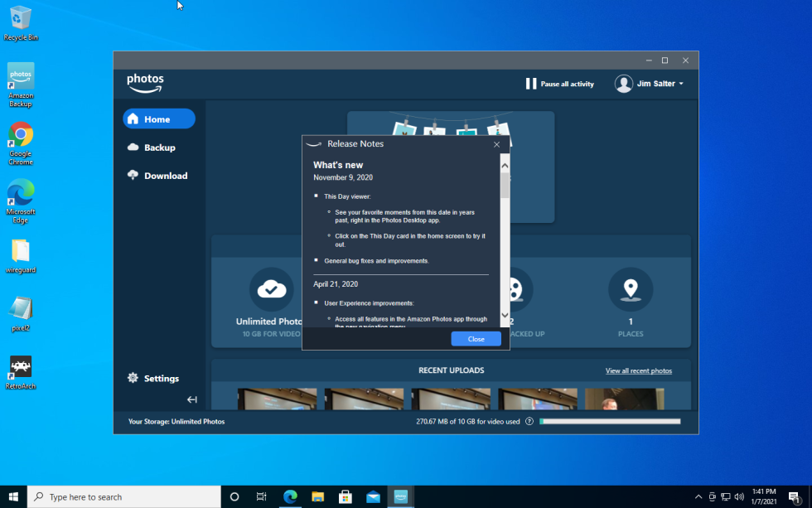Show hidden system tray icons chevron

click(x=698, y=497)
